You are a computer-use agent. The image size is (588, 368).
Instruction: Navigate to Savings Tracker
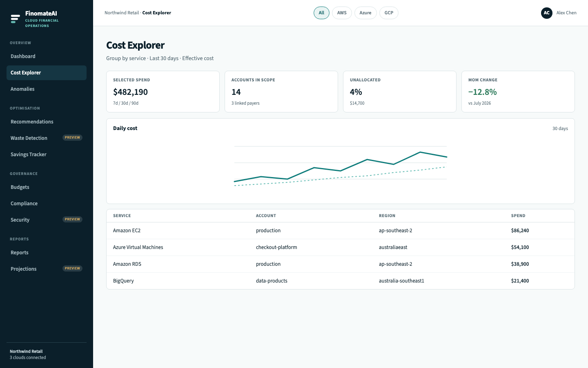(47, 155)
